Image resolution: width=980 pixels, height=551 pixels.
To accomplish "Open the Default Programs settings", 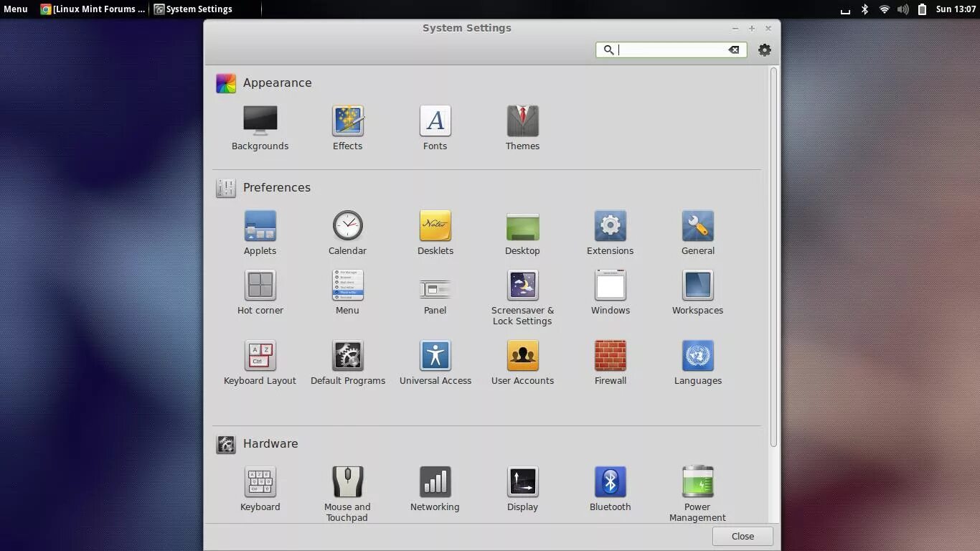I will (x=347, y=362).
